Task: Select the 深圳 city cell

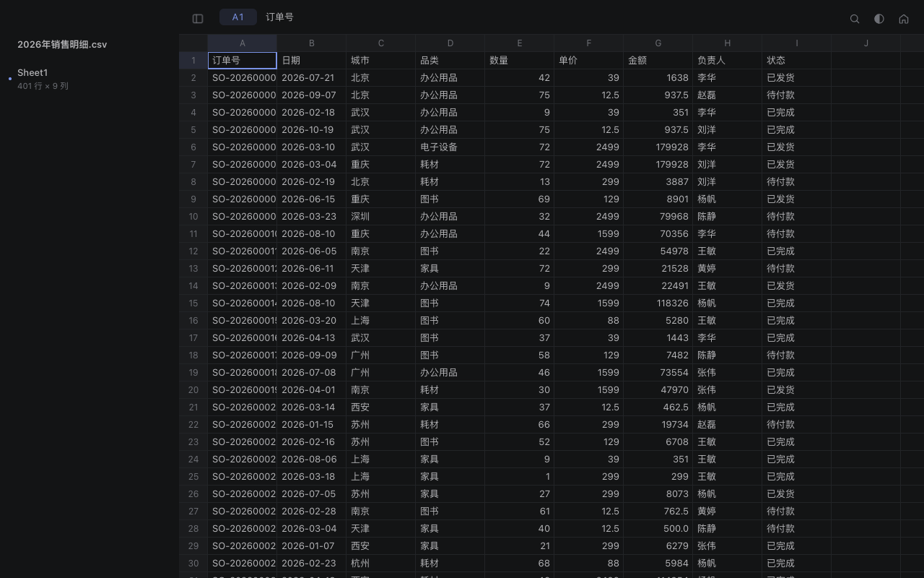Action: click(x=381, y=217)
